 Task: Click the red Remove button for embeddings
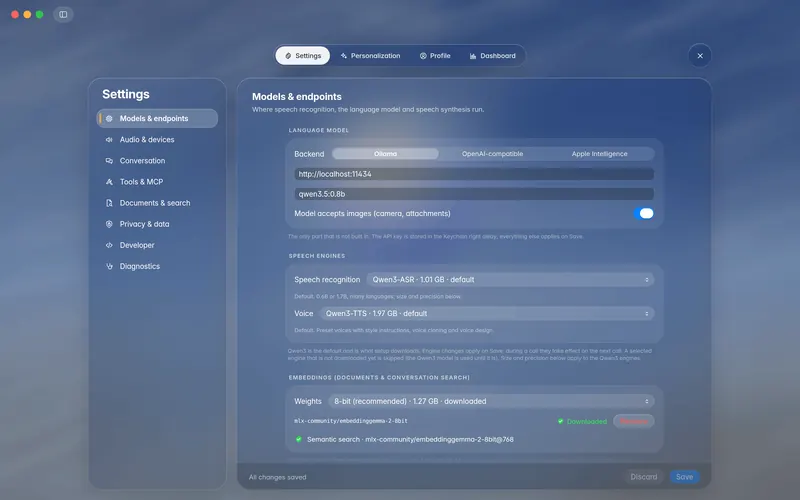pyautogui.click(x=634, y=421)
